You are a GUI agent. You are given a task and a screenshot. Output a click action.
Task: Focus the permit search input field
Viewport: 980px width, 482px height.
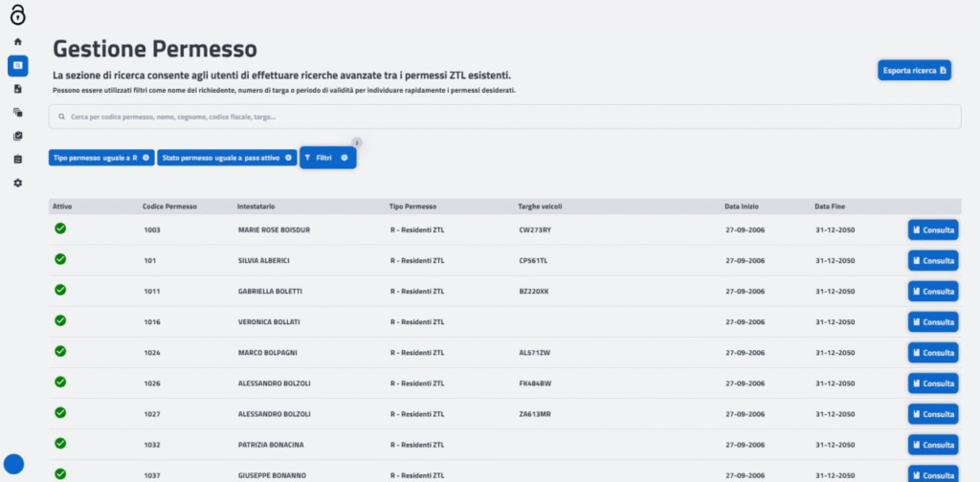click(504, 117)
